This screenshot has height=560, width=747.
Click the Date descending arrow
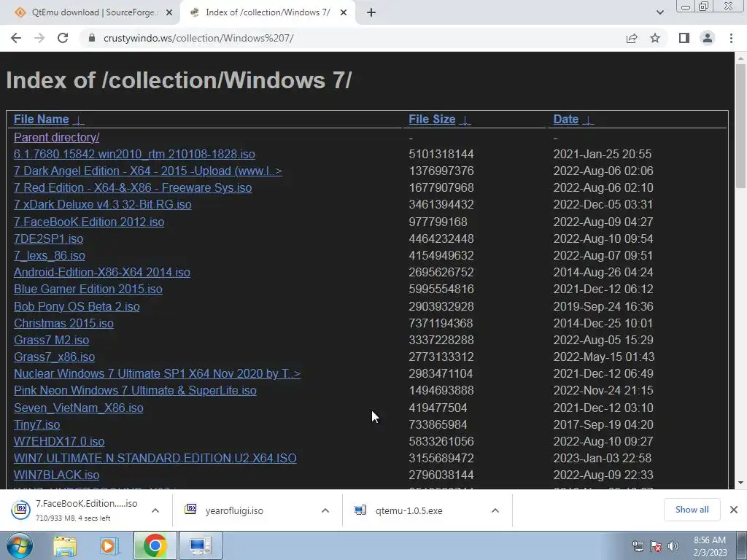tap(589, 120)
